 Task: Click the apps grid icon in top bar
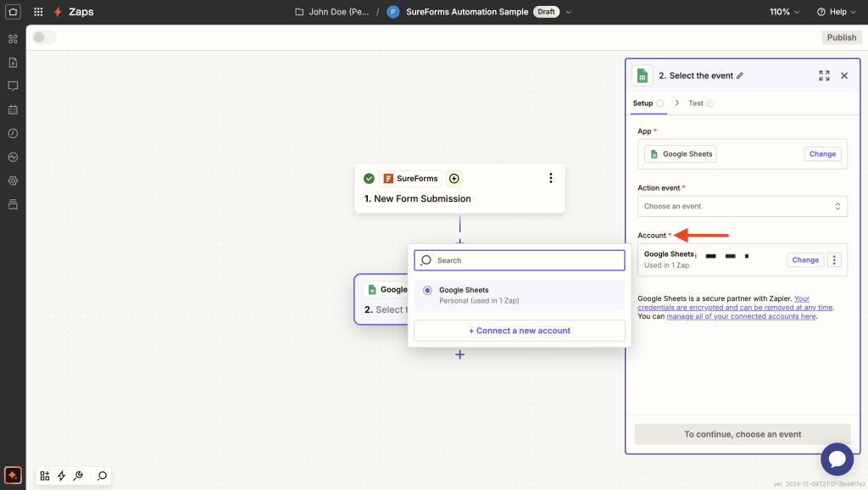[37, 11]
